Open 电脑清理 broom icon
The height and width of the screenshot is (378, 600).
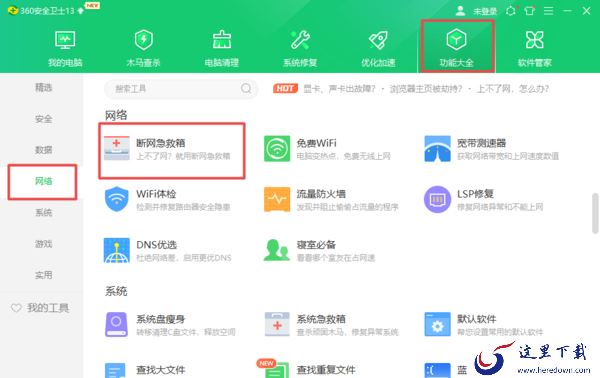click(x=222, y=40)
